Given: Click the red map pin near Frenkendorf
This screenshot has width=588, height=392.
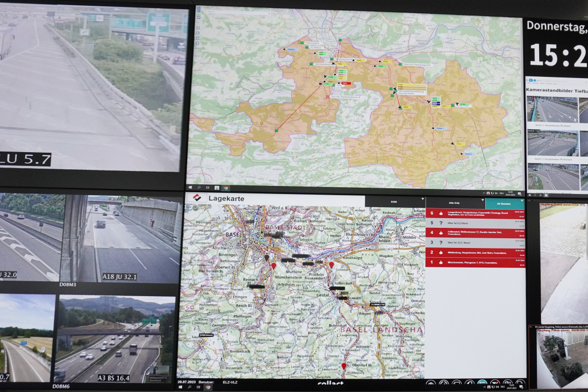Looking at the screenshot, I should 331,265.
